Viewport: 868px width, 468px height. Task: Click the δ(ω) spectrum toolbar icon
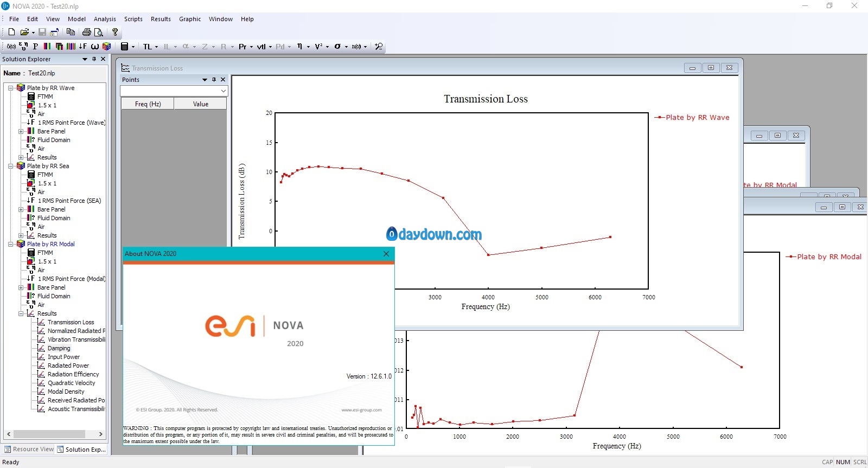point(11,47)
